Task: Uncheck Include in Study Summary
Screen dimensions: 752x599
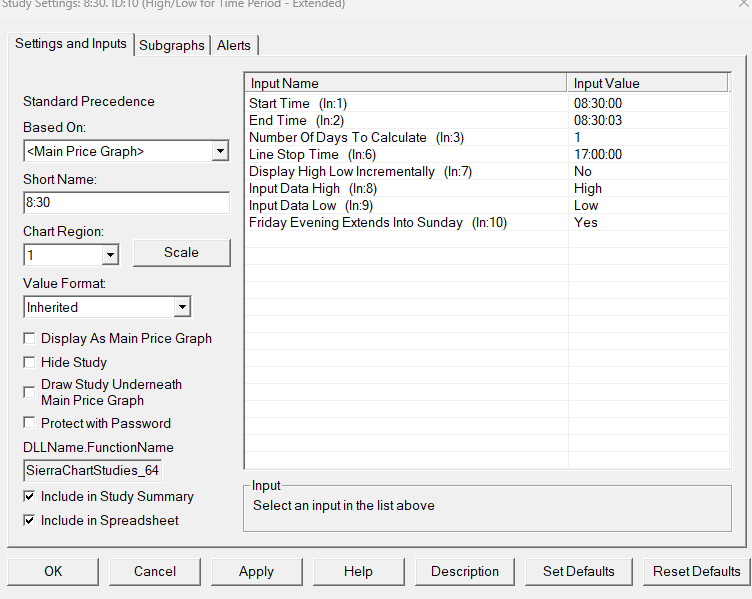Action: [29, 496]
